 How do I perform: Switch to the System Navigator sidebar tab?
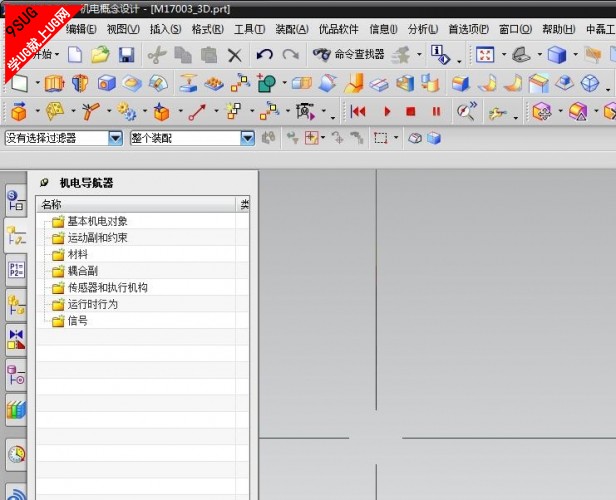click(x=16, y=200)
